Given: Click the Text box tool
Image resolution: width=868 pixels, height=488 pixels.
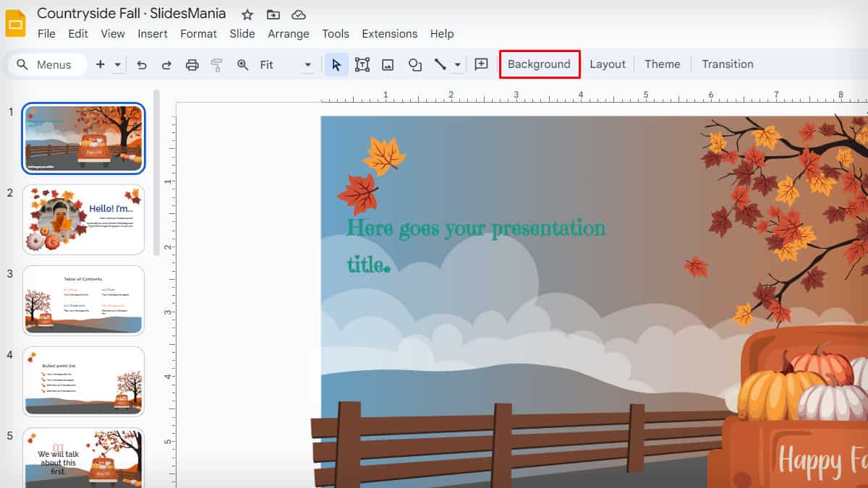Looking at the screenshot, I should 362,64.
